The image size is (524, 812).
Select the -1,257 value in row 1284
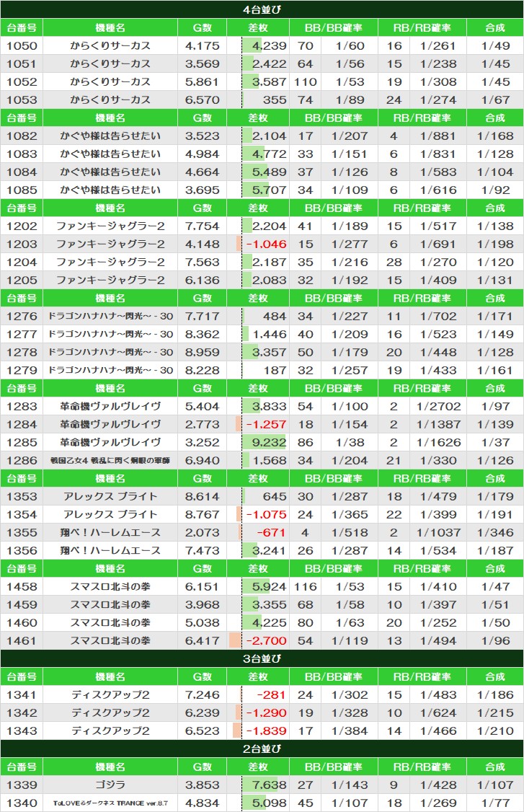click(x=266, y=424)
